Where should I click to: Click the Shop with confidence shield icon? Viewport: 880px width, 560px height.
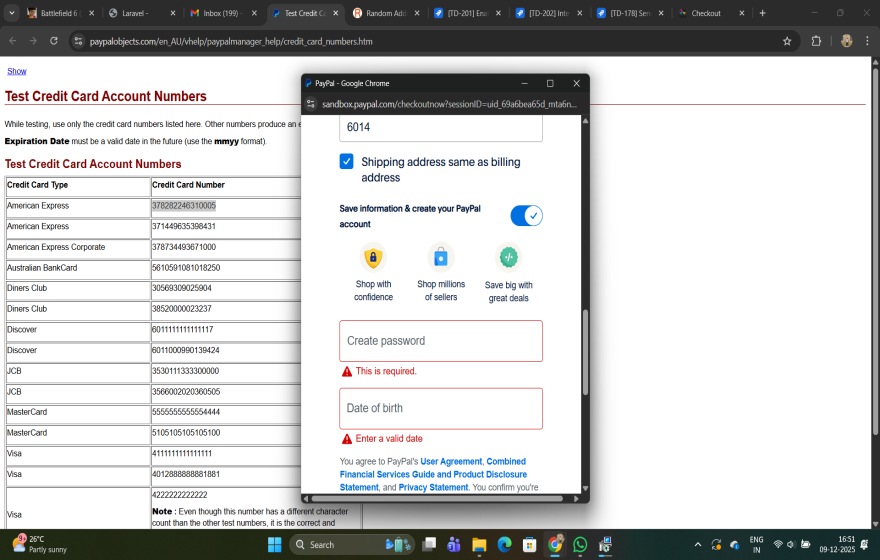(x=373, y=258)
